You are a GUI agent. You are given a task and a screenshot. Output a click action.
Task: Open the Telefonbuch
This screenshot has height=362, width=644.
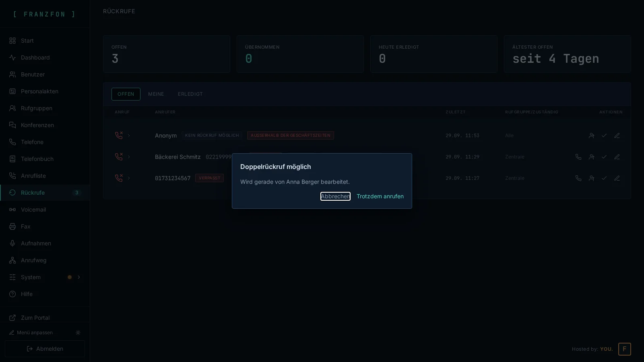[45, 159]
